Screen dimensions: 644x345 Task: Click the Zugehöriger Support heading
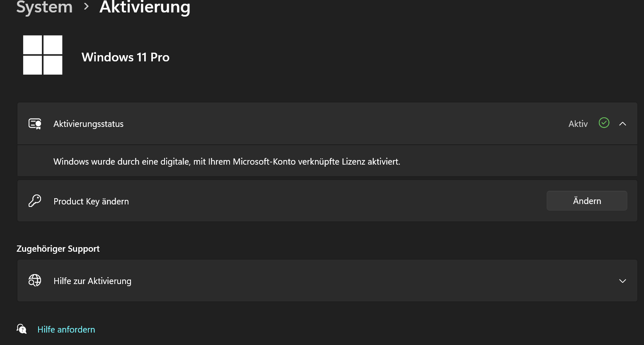pos(58,249)
